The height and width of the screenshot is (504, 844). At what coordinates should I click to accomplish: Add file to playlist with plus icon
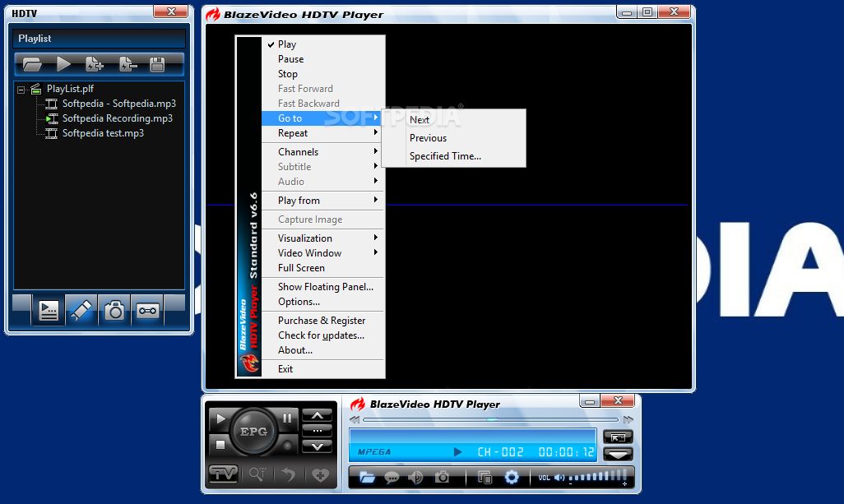click(x=95, y=65)
